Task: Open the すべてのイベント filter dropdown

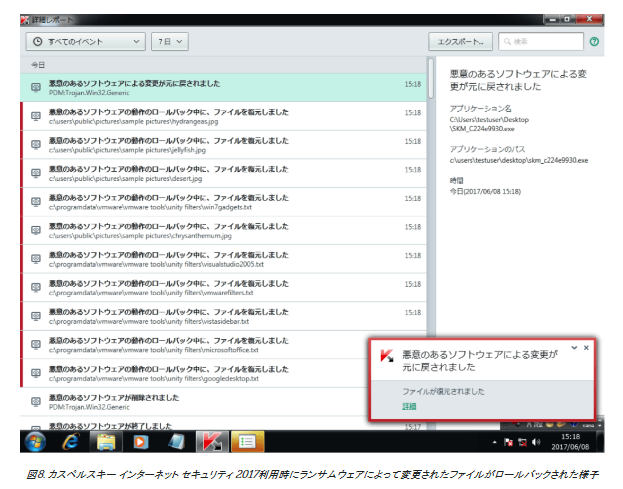Action: click(85, 42)
